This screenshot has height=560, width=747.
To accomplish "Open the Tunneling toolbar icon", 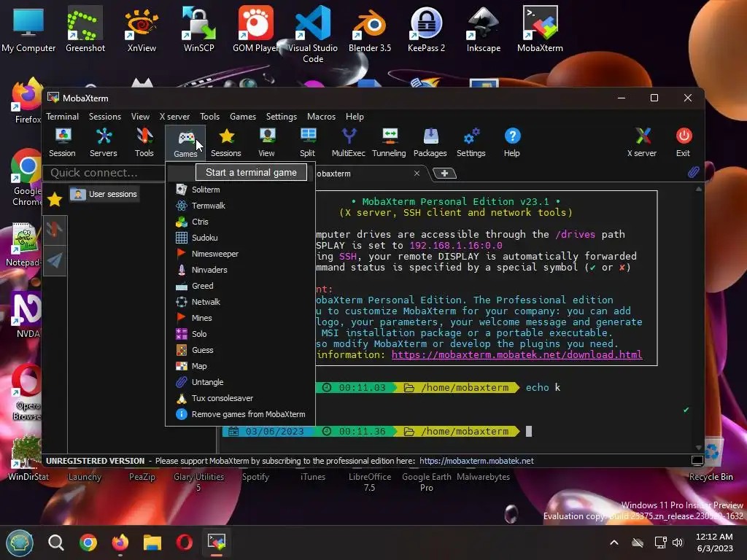I will click(x=389, y=142).
